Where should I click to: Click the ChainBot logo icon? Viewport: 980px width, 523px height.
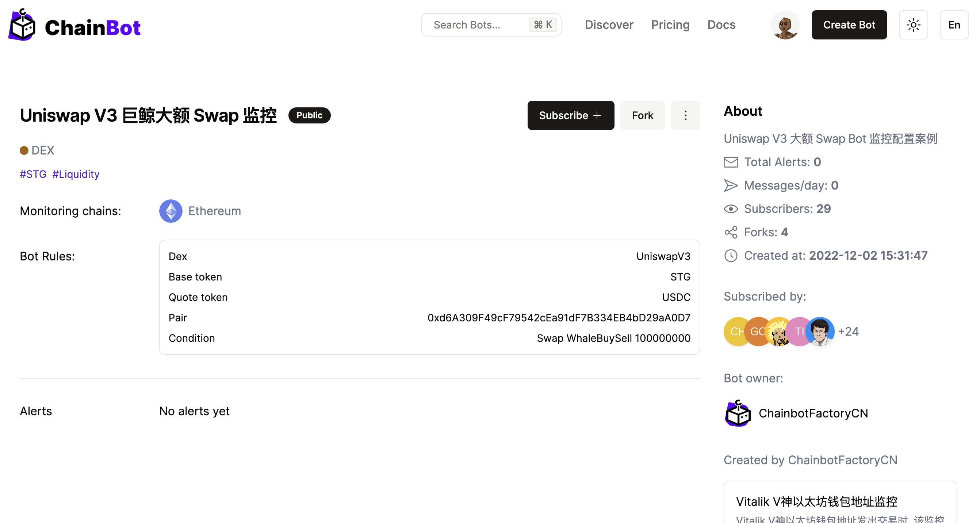pos(22,25)
